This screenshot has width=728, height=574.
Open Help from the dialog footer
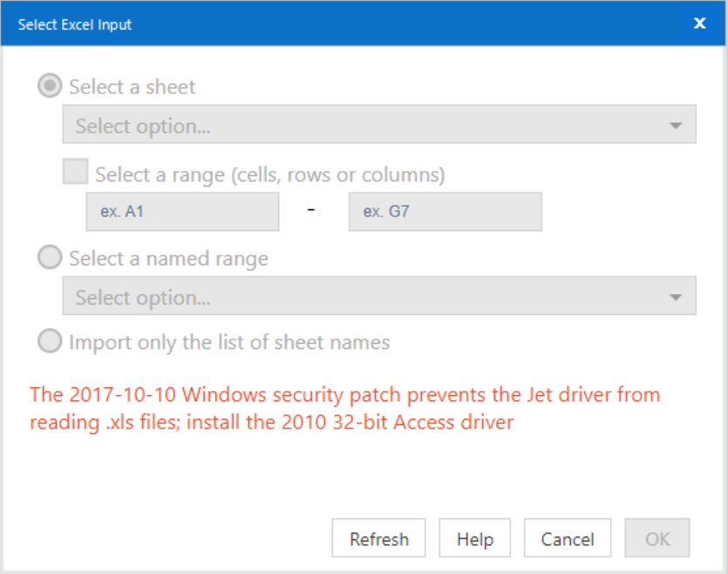click(x=473, y=538)
